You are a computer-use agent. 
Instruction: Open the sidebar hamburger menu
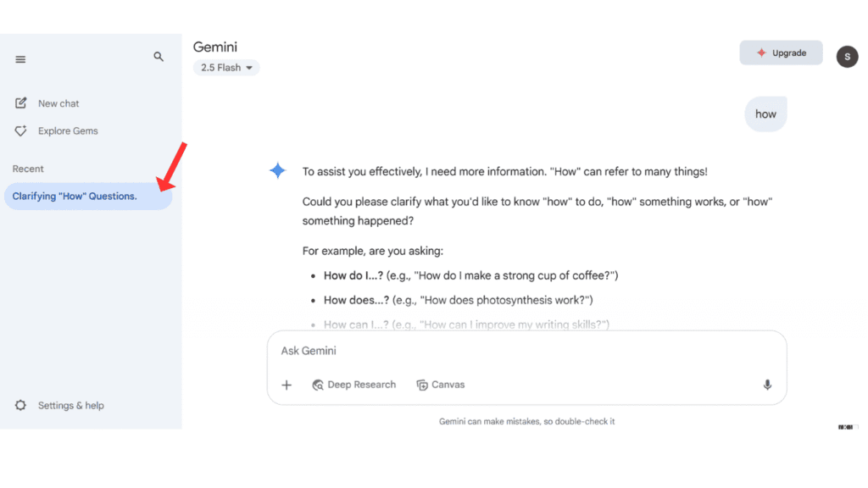pos(19,59)
